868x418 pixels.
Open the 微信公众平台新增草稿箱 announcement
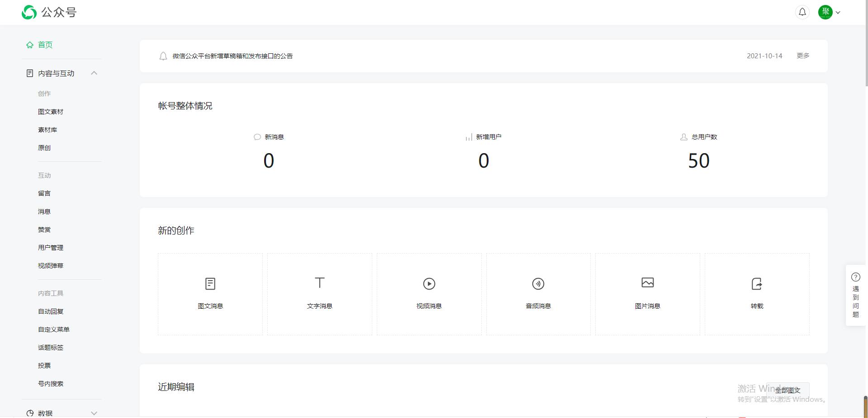pos(232,56)
